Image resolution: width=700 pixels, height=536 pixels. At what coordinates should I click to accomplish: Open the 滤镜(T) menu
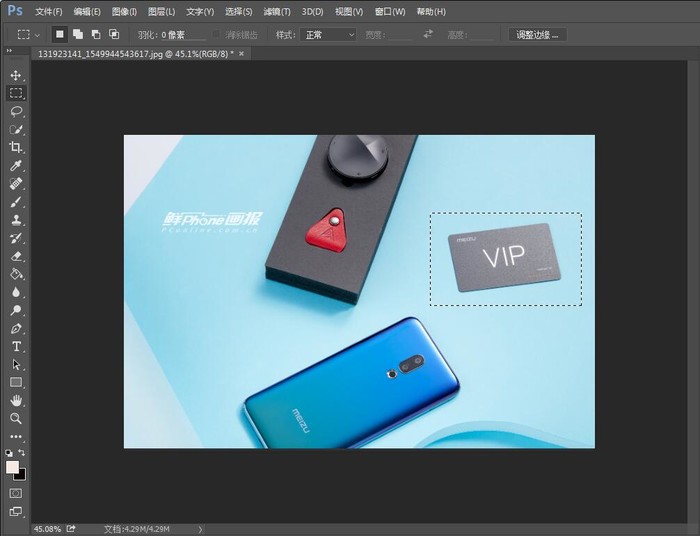coord(277,12)
